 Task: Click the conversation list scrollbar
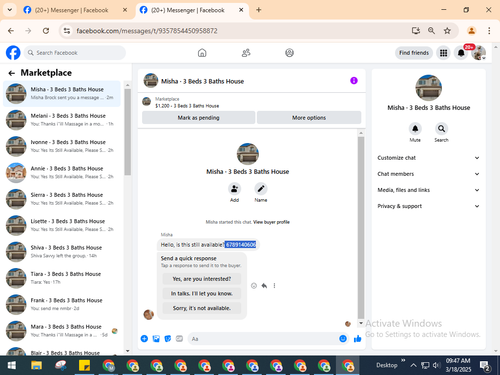(x=128, y=132)
